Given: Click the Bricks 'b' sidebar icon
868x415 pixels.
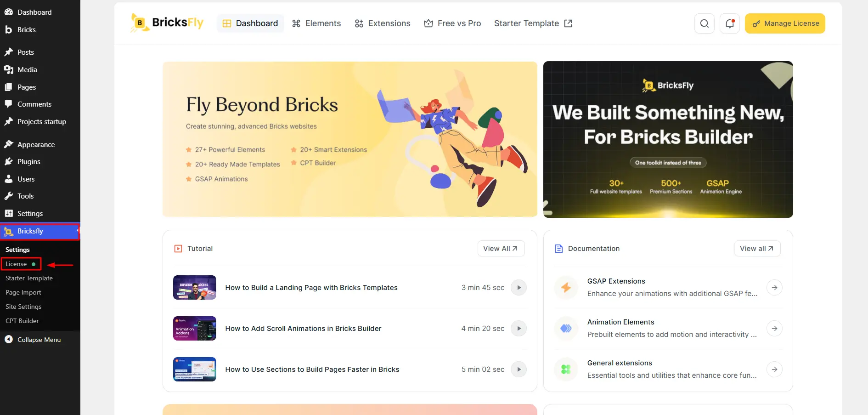Looking at the screenshot, I should point(9,29).
